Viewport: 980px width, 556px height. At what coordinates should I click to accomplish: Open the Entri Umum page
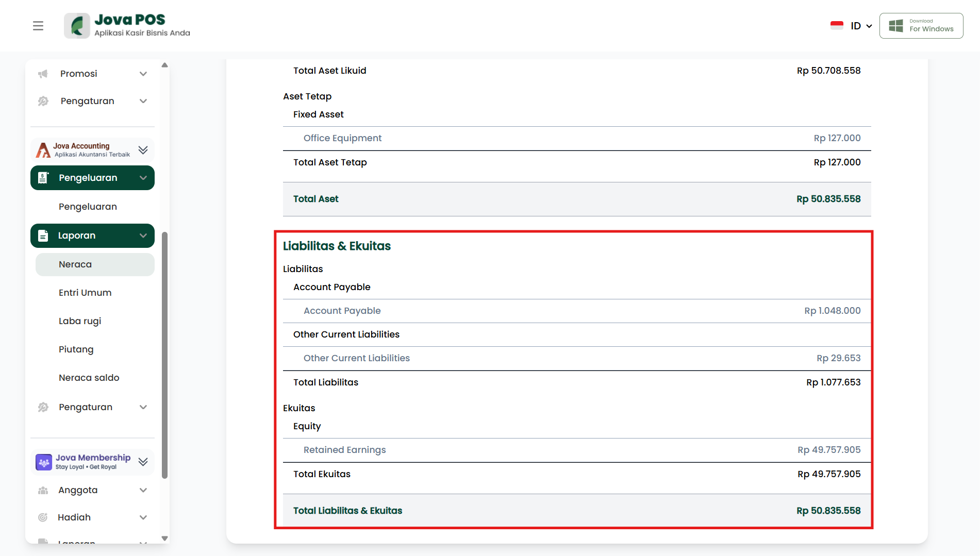click(x=85, y=293)
